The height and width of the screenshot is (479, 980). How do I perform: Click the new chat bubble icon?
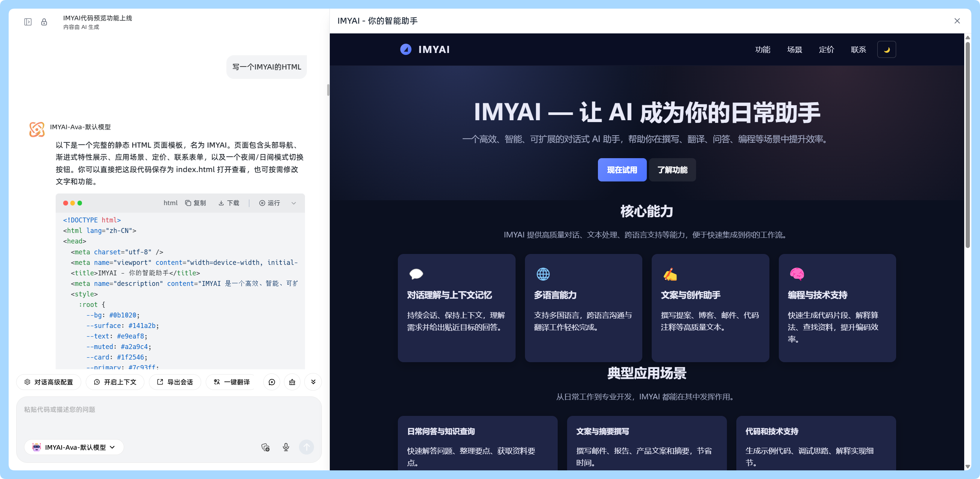point(272,382)
